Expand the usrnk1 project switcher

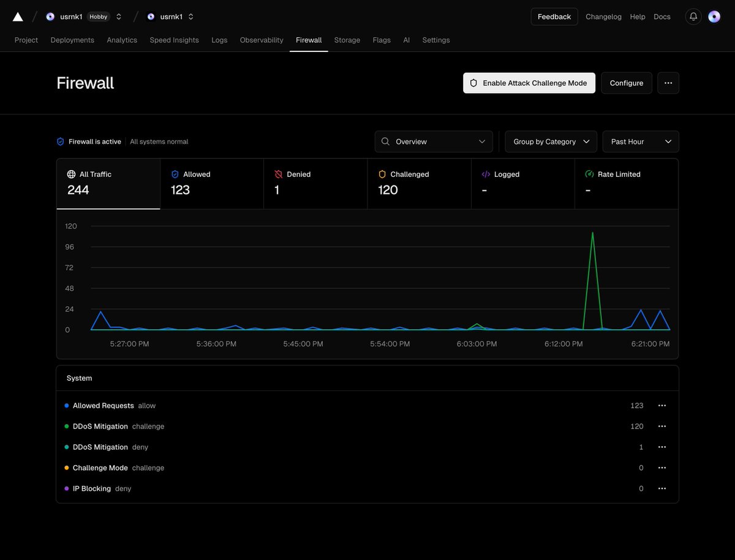coord(191,17)
